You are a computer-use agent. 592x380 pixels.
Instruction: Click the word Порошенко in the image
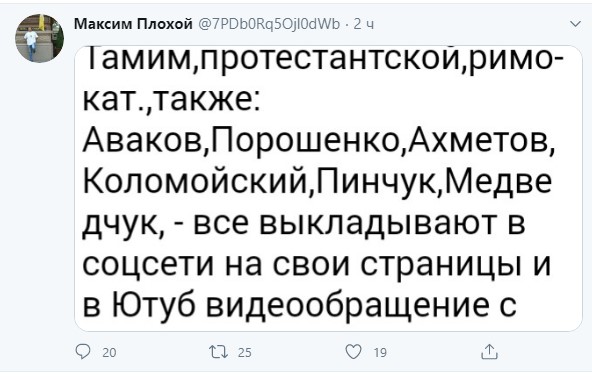click(307, 141)
